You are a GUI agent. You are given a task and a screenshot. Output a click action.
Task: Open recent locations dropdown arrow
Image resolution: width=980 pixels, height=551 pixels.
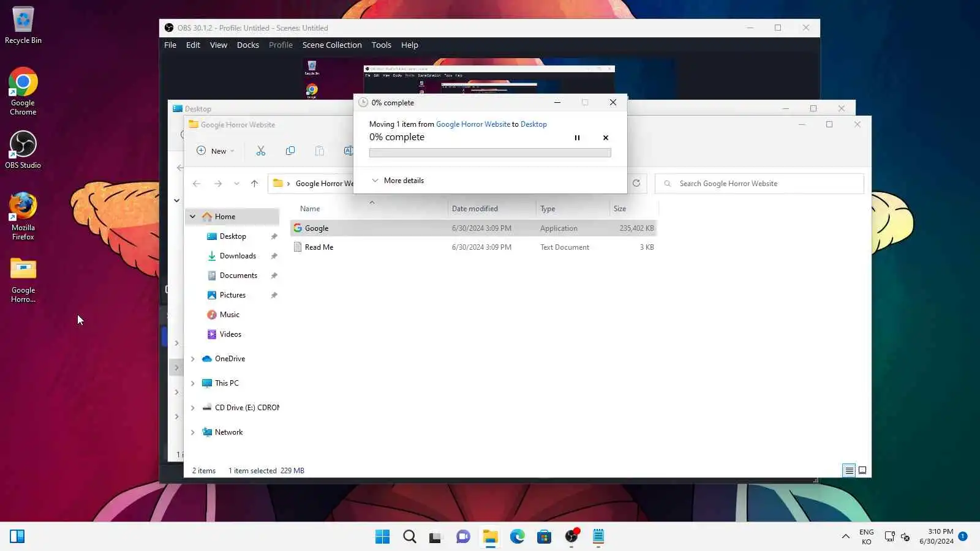236,183
